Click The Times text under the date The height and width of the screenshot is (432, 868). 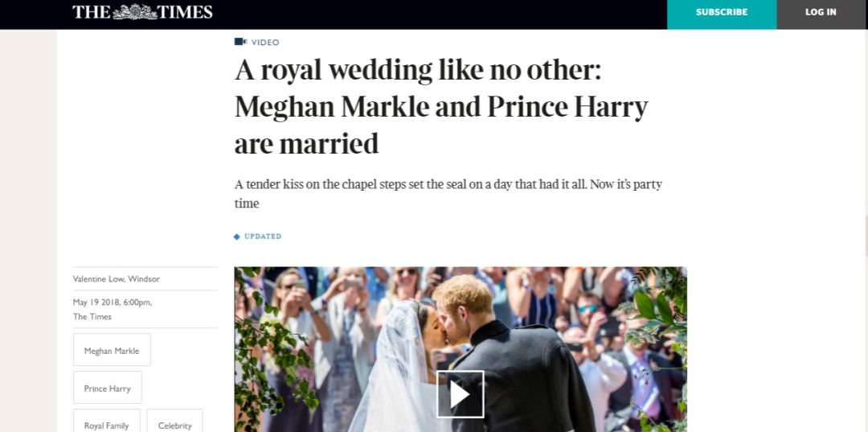pyautogui.click(x=92, y=317)
